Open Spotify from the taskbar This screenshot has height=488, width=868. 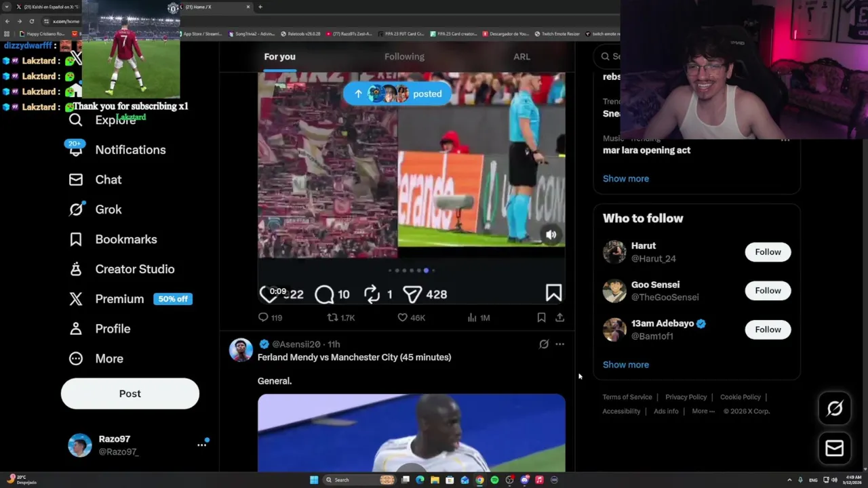494,480
